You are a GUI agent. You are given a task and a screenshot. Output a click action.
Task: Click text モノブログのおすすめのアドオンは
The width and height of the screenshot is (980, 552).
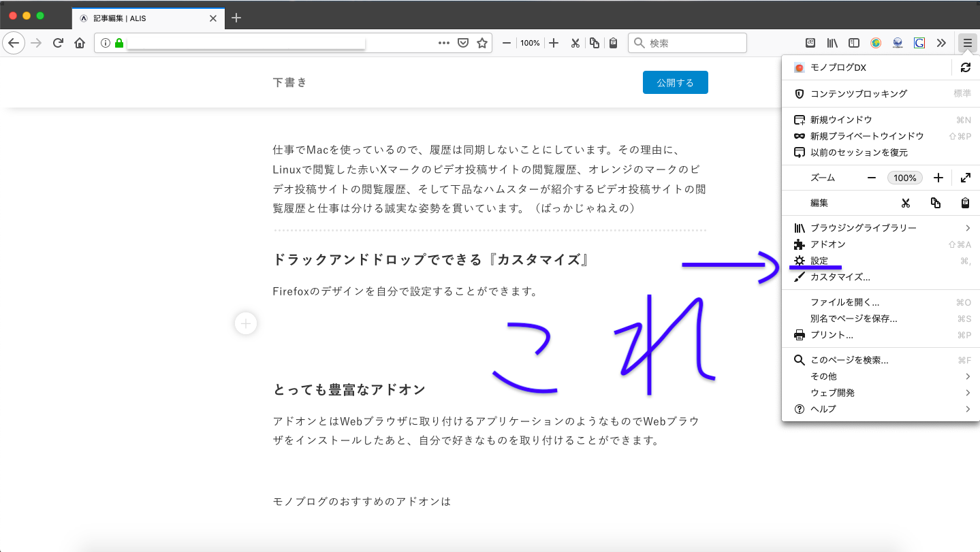[x=362, y=502]
